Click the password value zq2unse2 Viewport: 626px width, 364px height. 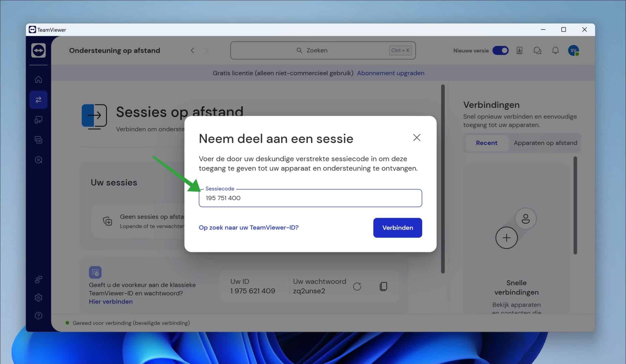coord(309,291)
